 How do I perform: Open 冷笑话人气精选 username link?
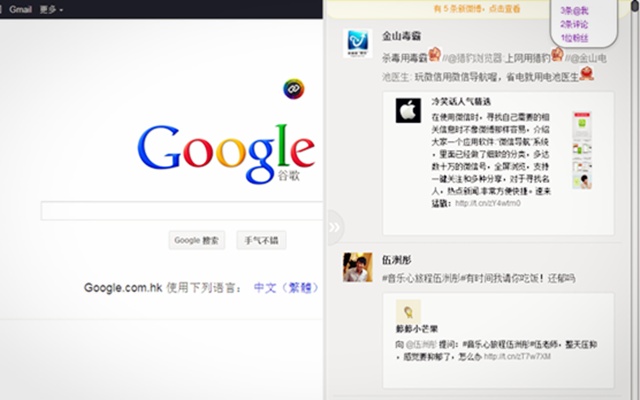tap(461, 102)
